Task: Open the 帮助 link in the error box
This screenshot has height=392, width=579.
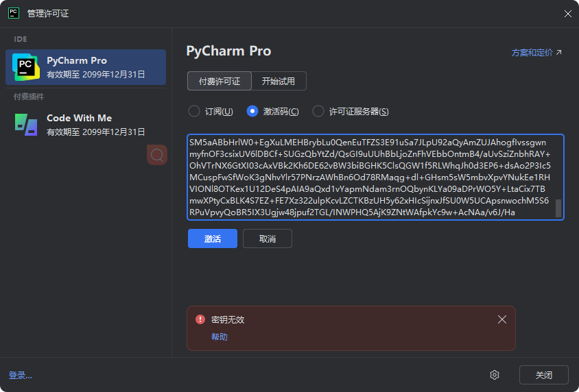Action: tap(220, 336)
